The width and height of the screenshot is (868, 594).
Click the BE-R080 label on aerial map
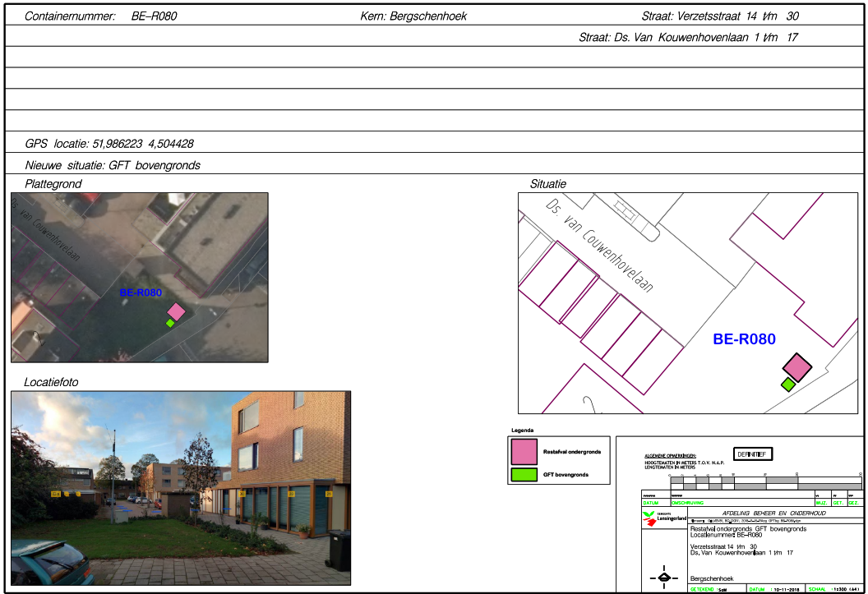click(141, 292)
